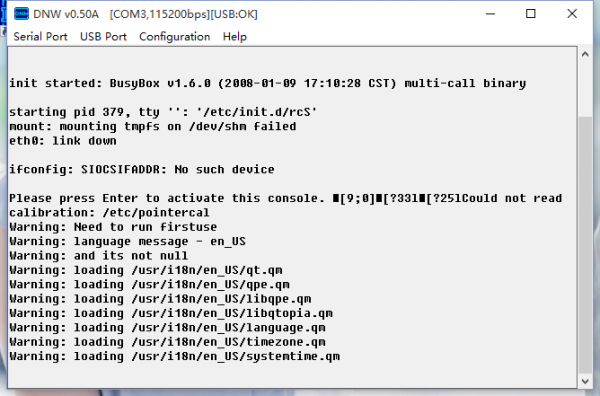Click the 'eth0: link down' line

(63, 141)
